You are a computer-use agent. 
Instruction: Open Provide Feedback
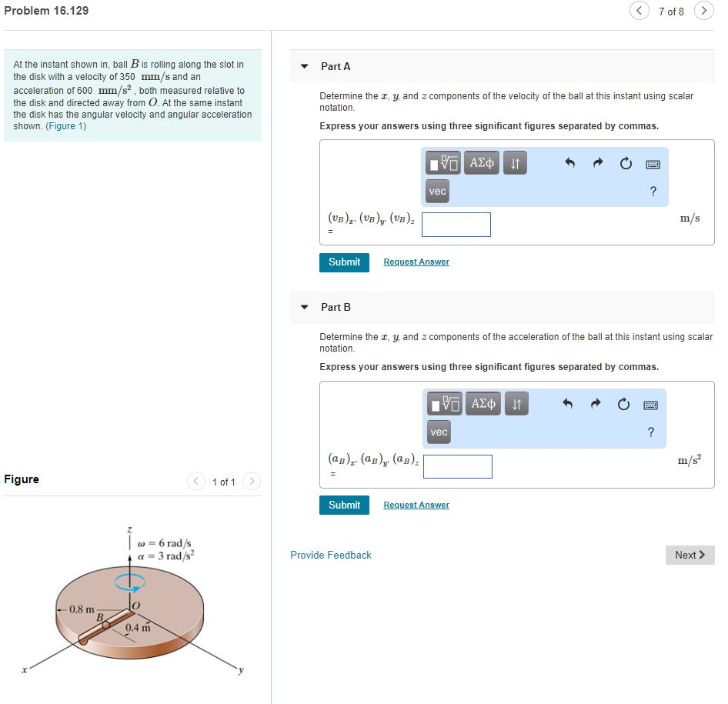331,555
